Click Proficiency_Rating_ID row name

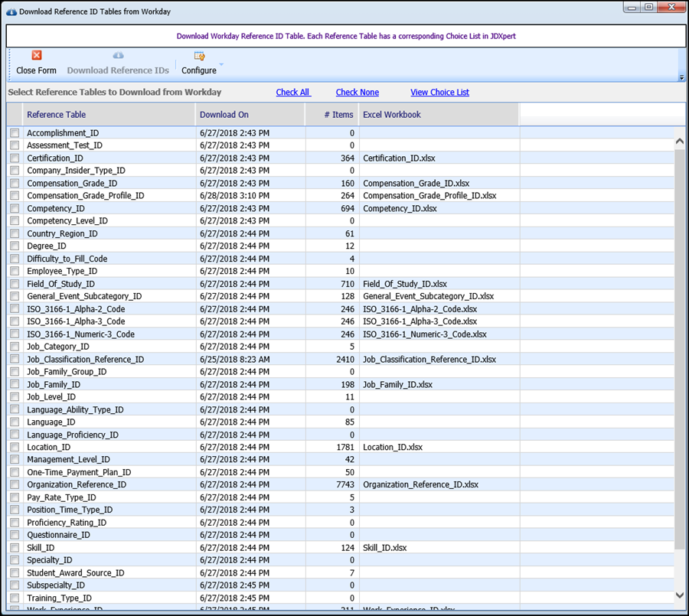(x=67, y=523)
